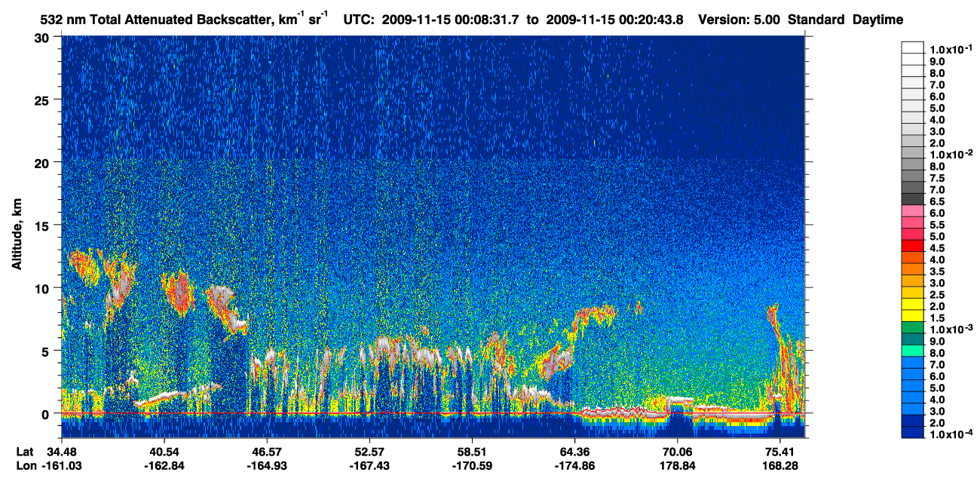The width and height of the screenshot is (980, 503).
Task: Click latitude value "70.06"
Action: coord(677,452)
